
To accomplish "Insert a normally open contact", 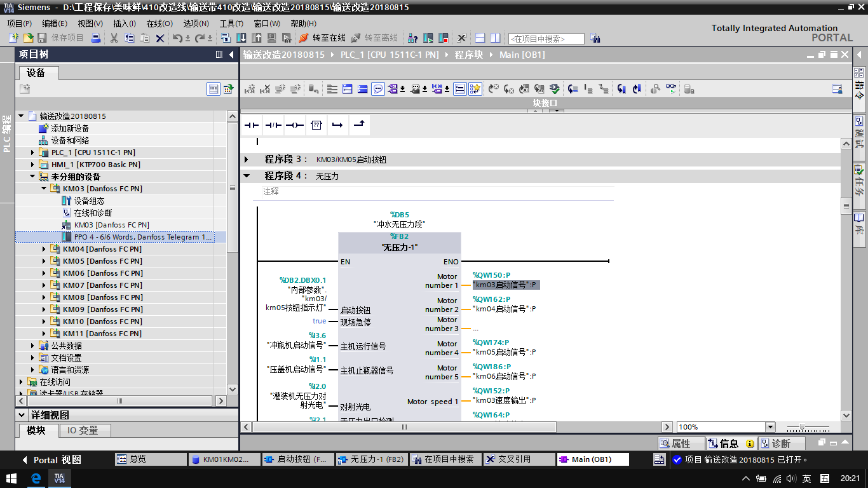I will (x=252, y=125).
